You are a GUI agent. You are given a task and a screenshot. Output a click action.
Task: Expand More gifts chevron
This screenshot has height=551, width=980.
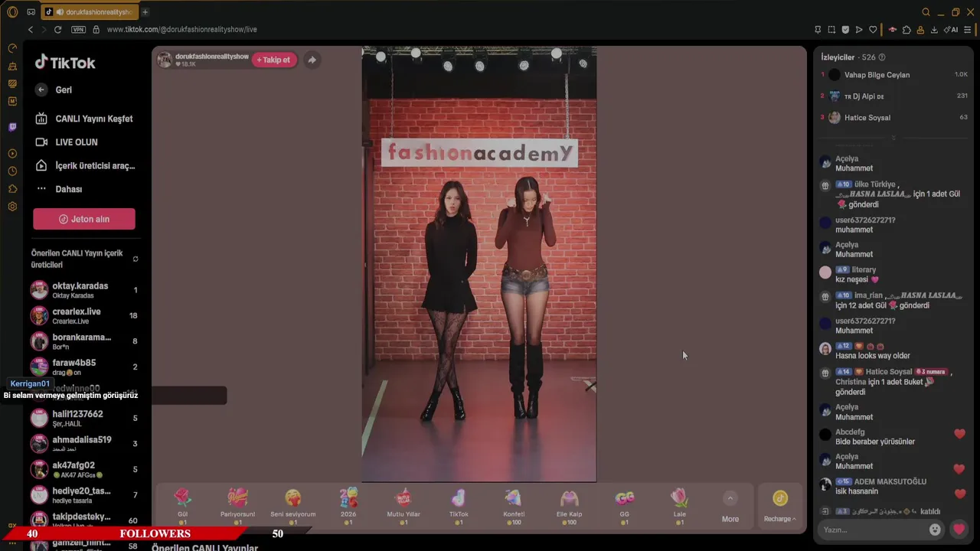730,499
